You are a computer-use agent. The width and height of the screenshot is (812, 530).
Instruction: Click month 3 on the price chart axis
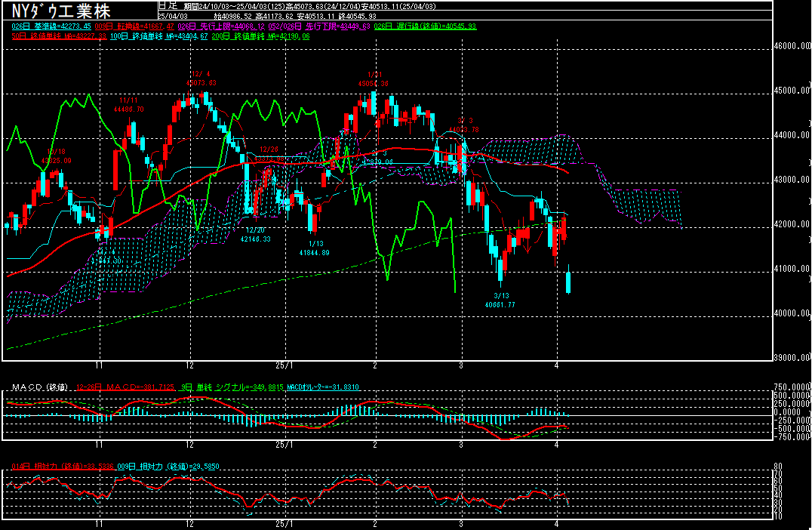(x=461, y=365)
